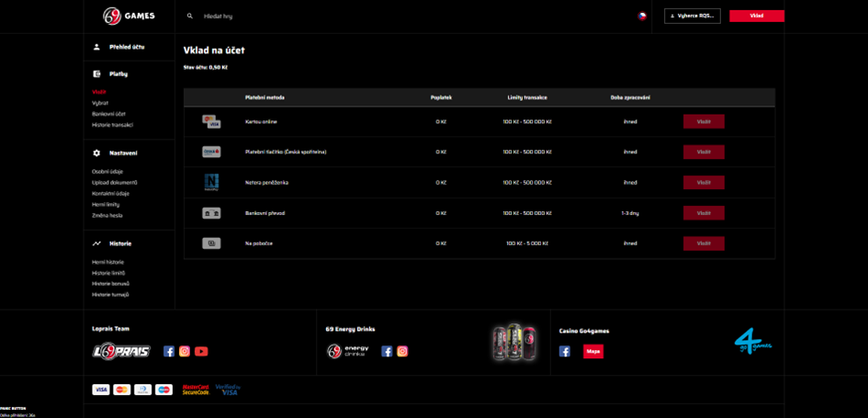The width and height of the screenshot is (868, 418).
Task: Open the 69 Games logo home link
Action: [129, 16]
